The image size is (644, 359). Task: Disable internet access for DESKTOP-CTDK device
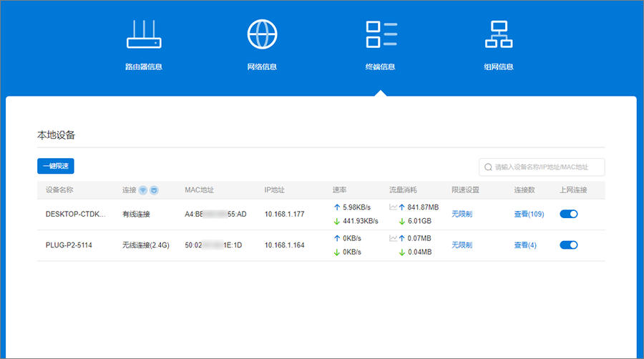(x=569, y=214)
